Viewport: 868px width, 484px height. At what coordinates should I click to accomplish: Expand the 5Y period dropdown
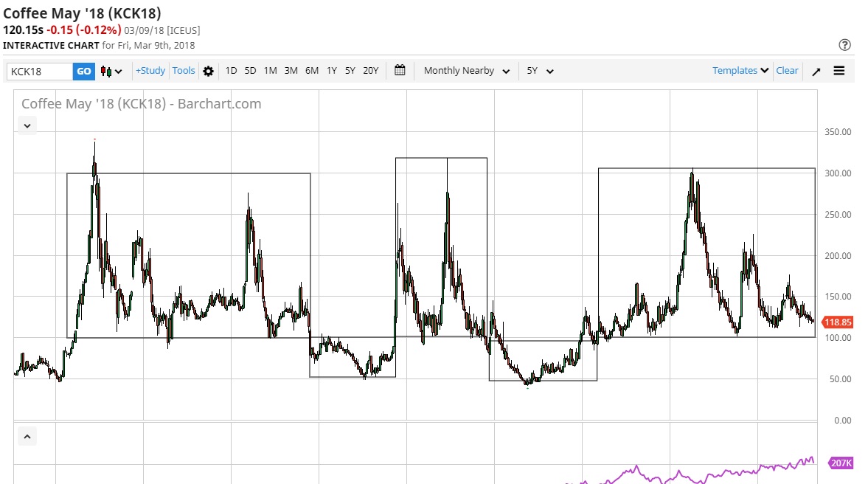point(540,71)
